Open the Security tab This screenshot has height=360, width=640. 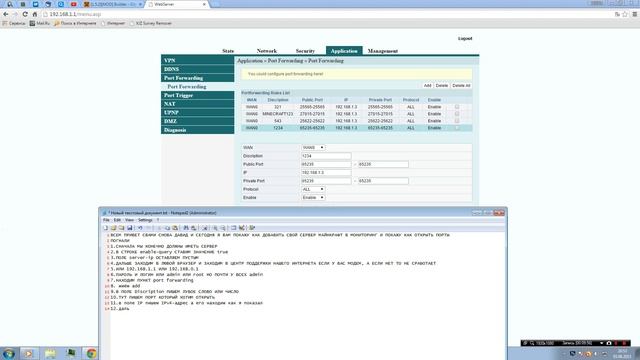305,51
